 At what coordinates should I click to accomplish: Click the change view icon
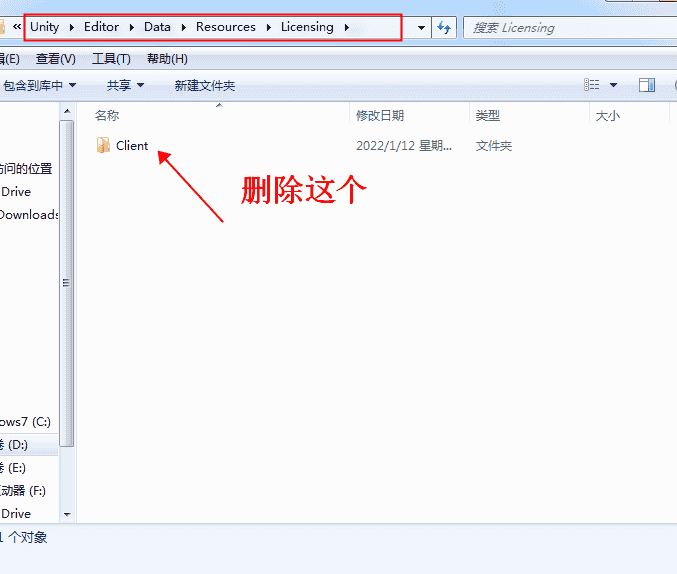tap(592, 85)
